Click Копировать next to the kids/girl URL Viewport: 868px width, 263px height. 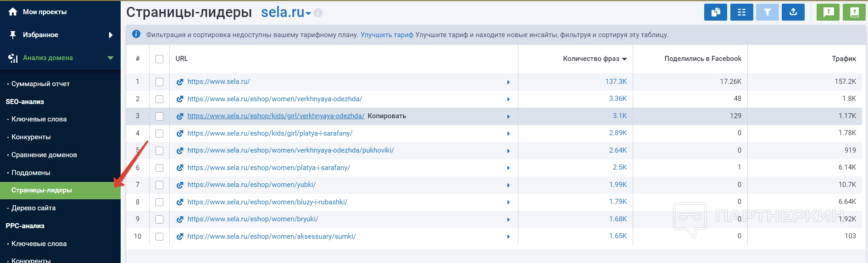[387, 116]
